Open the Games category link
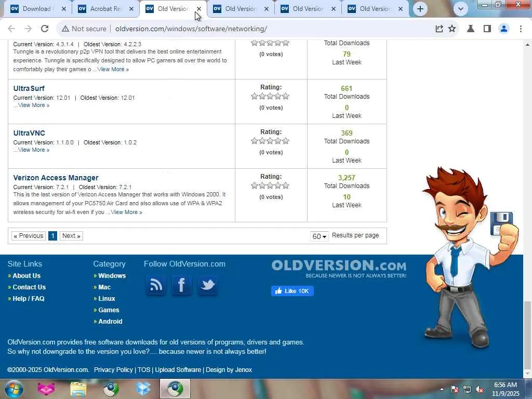The height and width of the screenshot is (399, 532). 109,310
